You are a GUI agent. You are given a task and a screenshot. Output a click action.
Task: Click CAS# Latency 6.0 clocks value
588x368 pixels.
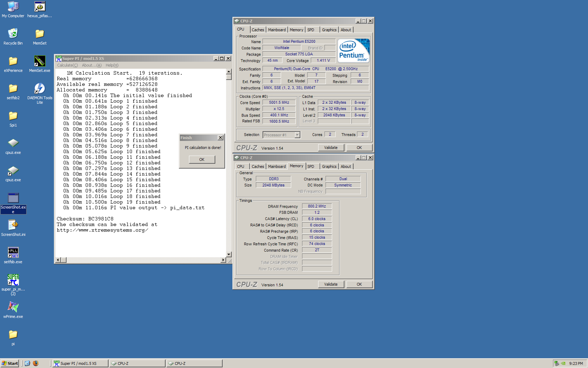(x=317, y=219)
